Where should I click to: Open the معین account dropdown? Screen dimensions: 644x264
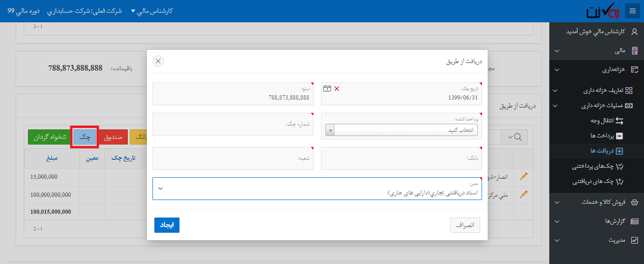317,189
